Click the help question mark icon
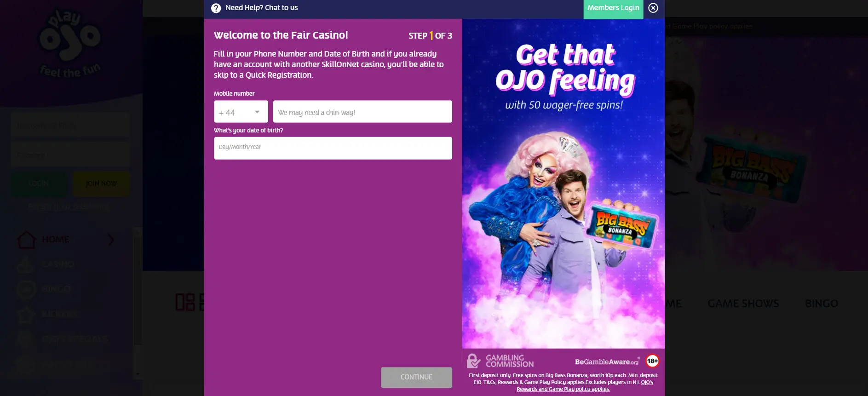The width and height of the screenshot is (868, 396). click(216, 8)
